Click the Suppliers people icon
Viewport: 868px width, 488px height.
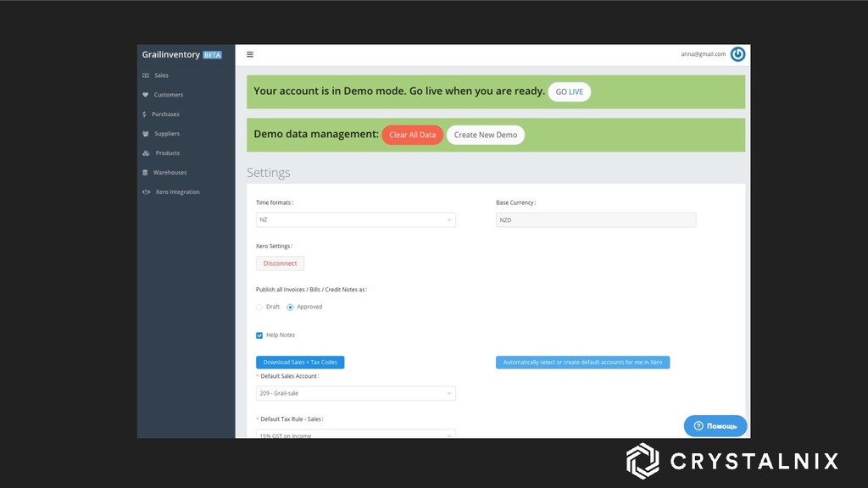click(x=146, y=133)
